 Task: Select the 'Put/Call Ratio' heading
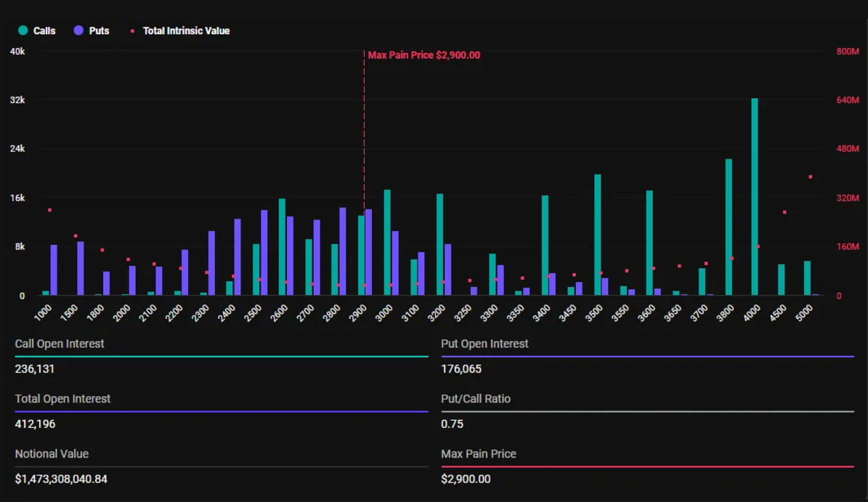pos(476,399)
